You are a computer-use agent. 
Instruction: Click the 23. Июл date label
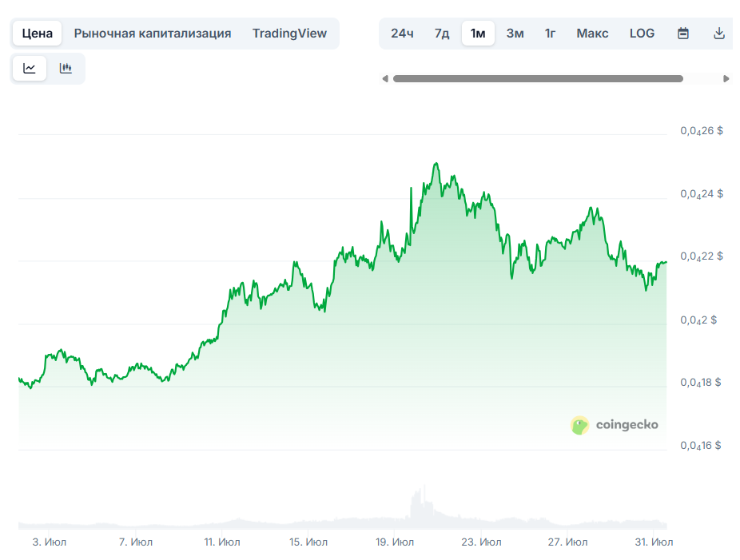pos(481,542)
